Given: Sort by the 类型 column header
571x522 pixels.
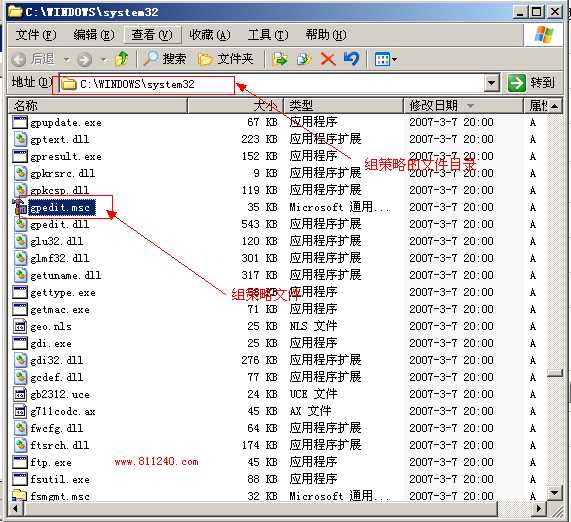Looking at the screenshot, I should [343, 106].
